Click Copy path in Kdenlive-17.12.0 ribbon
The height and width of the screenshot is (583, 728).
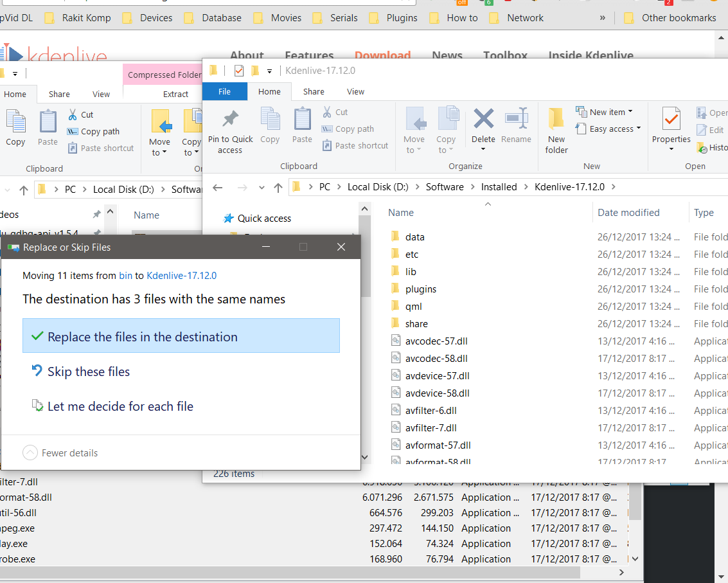(x=348, y=129)
